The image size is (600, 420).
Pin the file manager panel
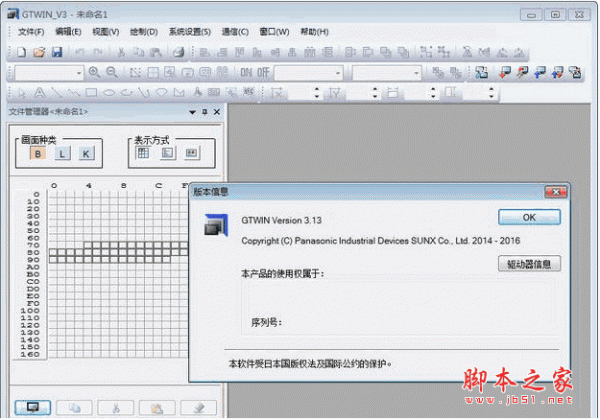205,112
